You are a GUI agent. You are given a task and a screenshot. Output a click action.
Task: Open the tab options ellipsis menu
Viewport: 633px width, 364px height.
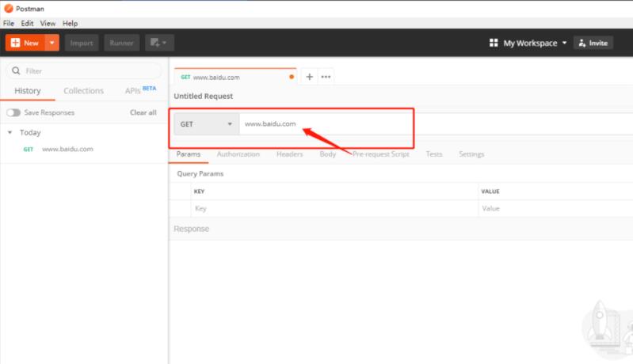tap(326, 77)
